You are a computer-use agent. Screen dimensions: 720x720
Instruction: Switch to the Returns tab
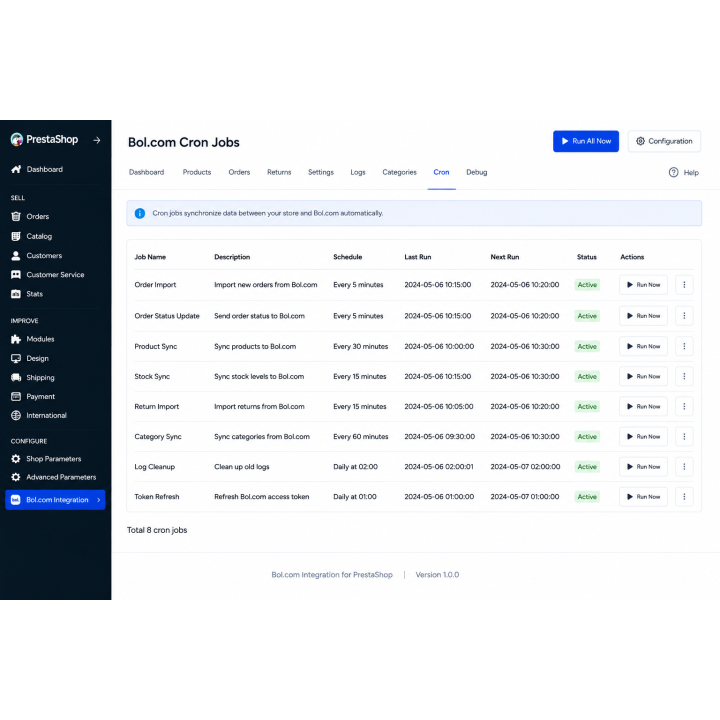[x=279, y=172]
